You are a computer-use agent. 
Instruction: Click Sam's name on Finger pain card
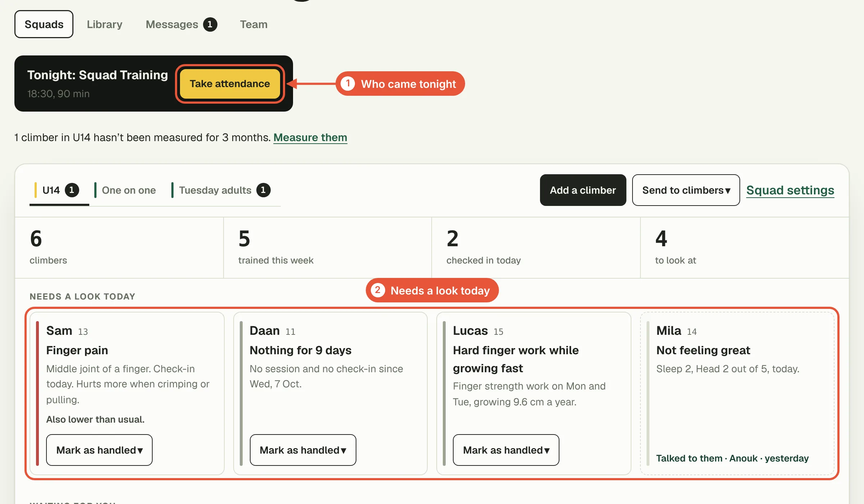(x=59, y=330)
